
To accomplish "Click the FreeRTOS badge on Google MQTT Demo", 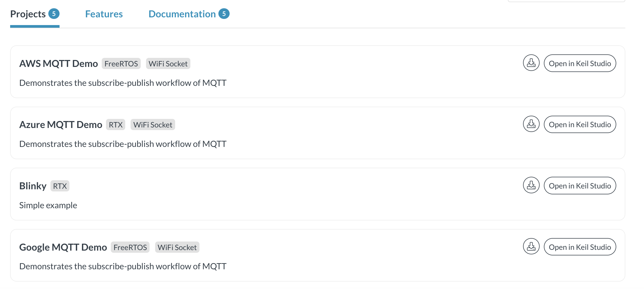I will tap(130, 247).
